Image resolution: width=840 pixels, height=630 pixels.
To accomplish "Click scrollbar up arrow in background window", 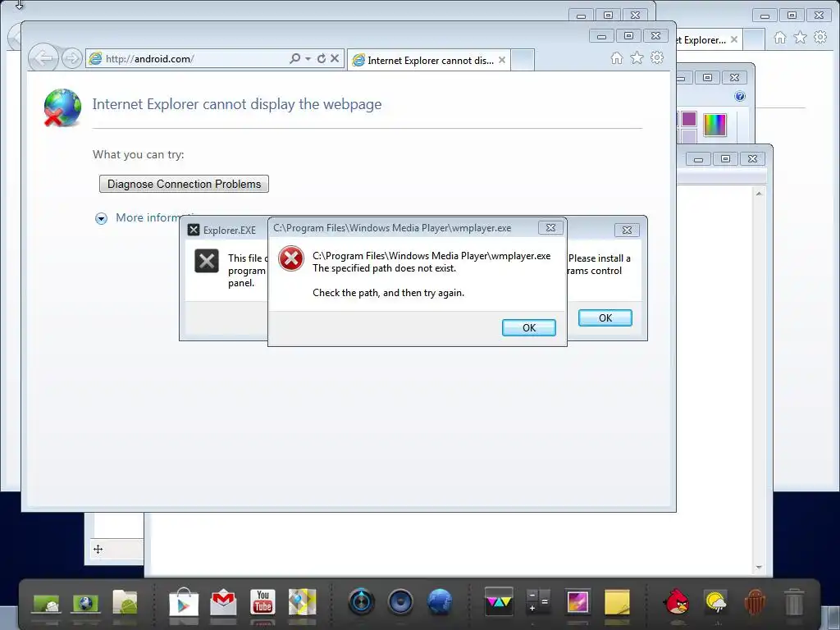I will [759, 194].
